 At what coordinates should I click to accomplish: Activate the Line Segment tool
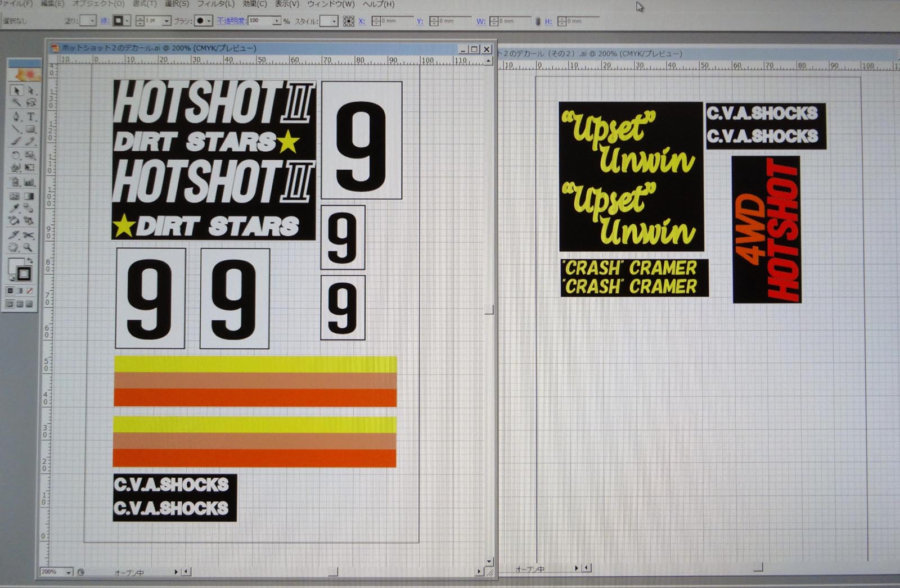(x=16, y=129)
